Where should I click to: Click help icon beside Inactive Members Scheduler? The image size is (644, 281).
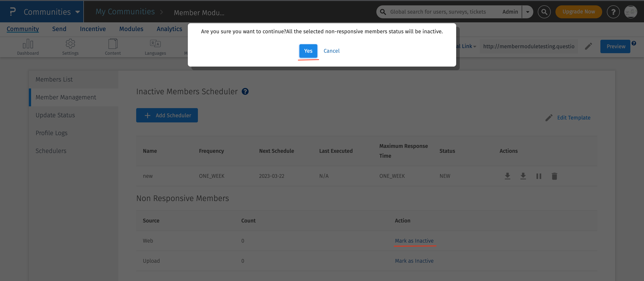pos(245,91)
